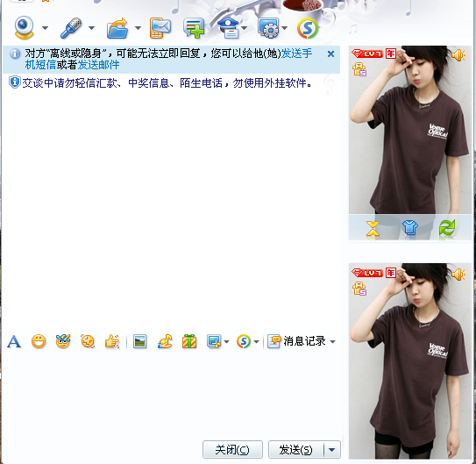This screenshot has height=464, width=476.
Task: Expand Soso search options arrow
Action: pyautogui.click(x=257, y=341)
